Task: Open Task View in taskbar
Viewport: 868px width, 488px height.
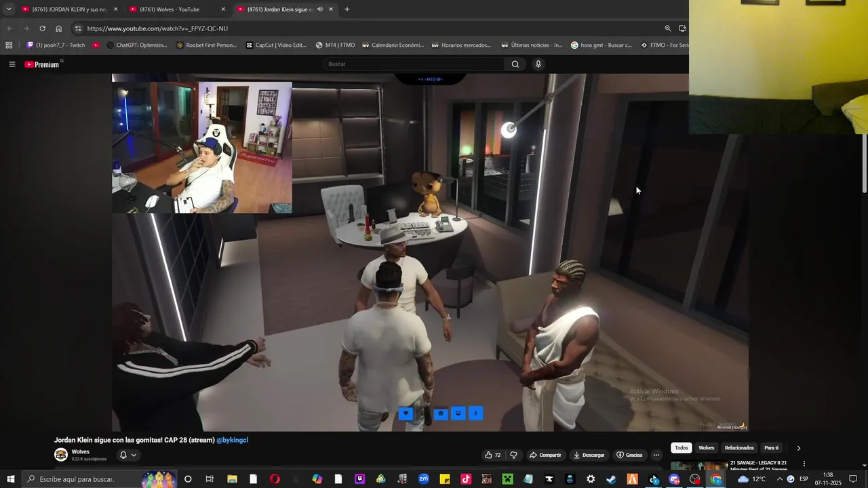Action: pyautogui.click(x=210, y=479)
